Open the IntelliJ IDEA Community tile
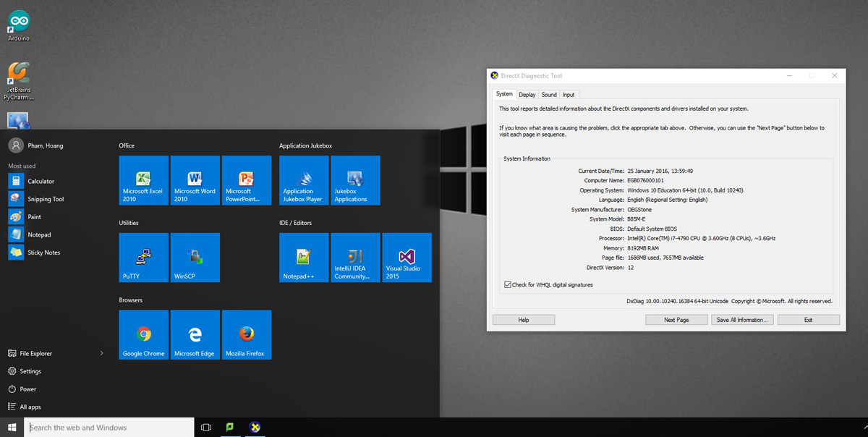The width and height of the screenshot is (868, 437). [355, 258]
